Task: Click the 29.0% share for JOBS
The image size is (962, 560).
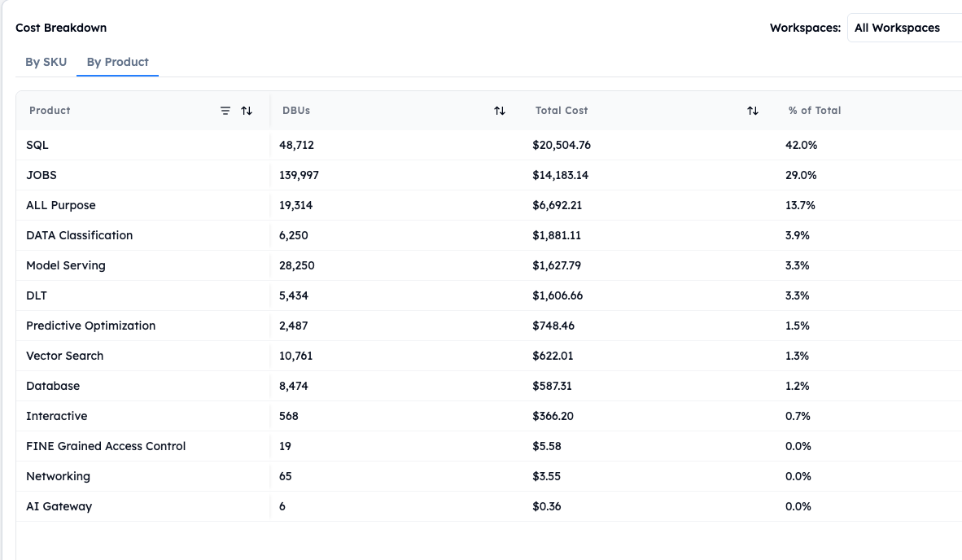Action: (x=801, y=176)
